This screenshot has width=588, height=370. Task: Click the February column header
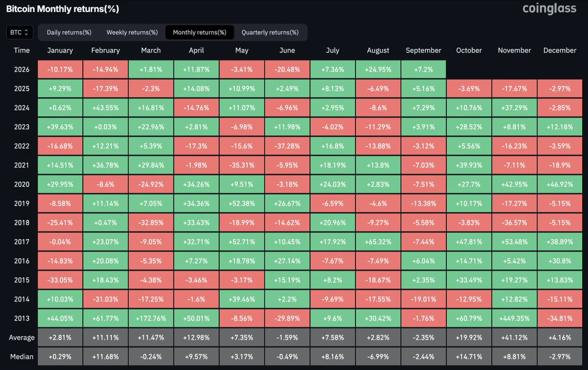click(105, 50)
